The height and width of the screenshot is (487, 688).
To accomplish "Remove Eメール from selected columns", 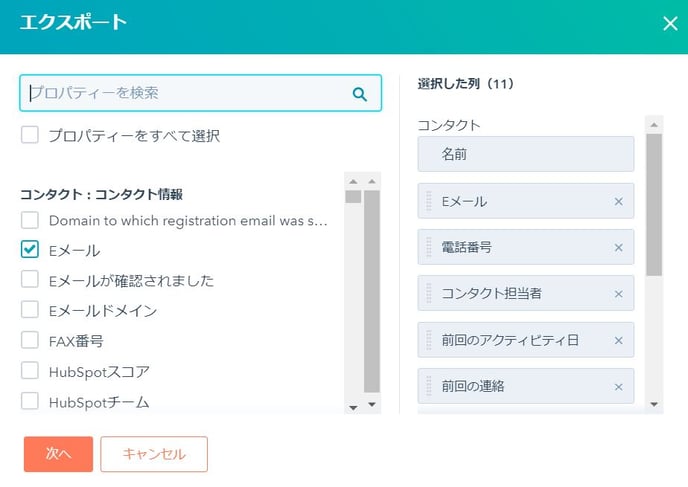I will pyautogui.click(x=618, y=201).
